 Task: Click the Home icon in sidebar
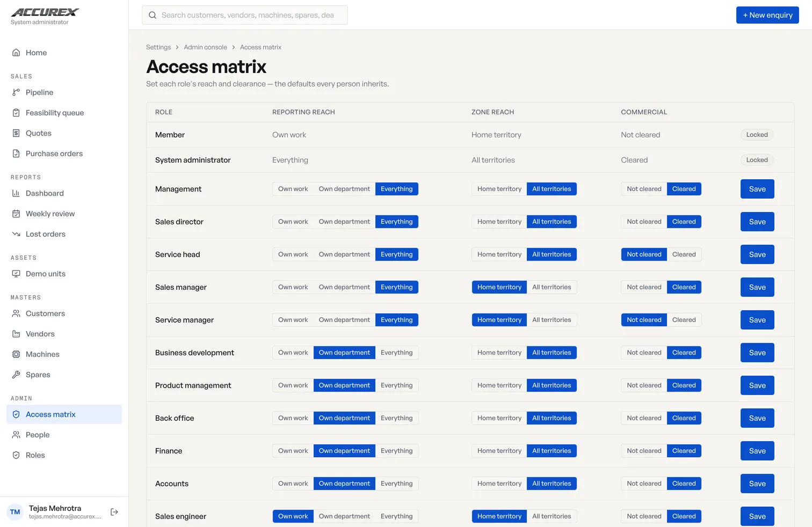(x=16, y=53)
